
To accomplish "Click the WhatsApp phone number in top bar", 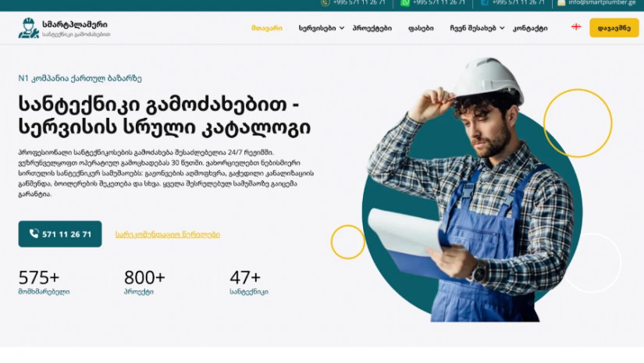I will tap(439, 2).
